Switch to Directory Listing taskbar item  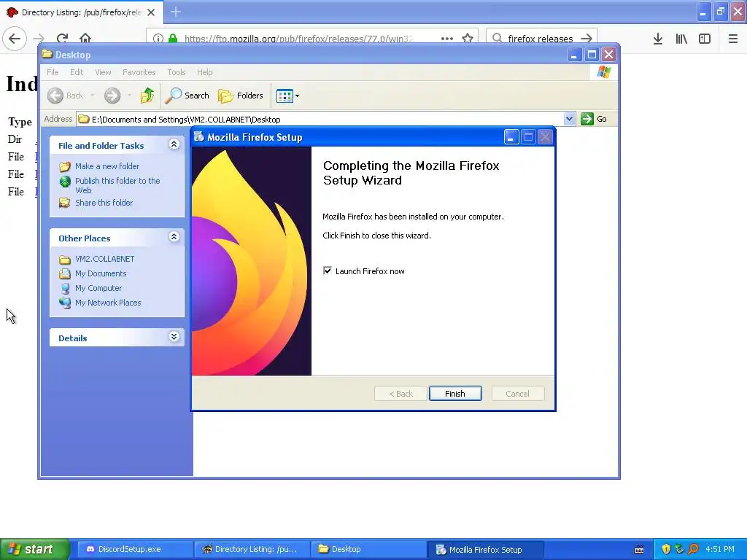(252, 549)
